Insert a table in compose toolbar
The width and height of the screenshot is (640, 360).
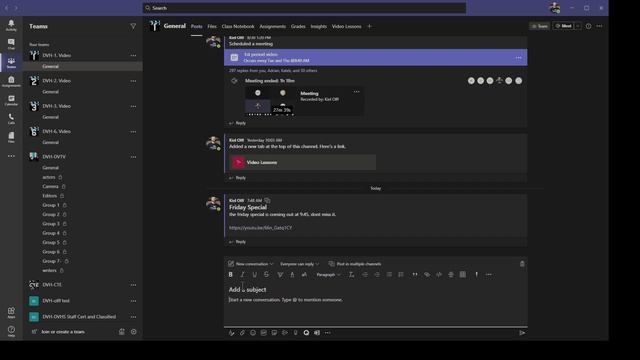[x=463, y=275]
